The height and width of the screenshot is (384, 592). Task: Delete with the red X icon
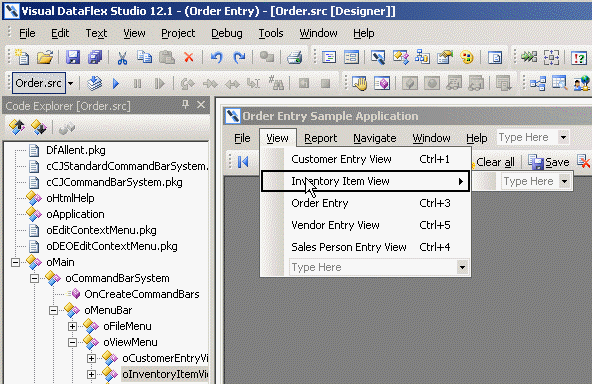[x=189, y=57]
